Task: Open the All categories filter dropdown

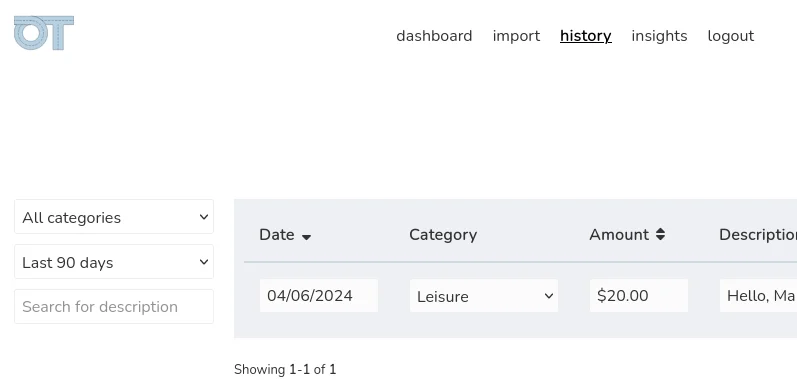Action: [114, 217]
